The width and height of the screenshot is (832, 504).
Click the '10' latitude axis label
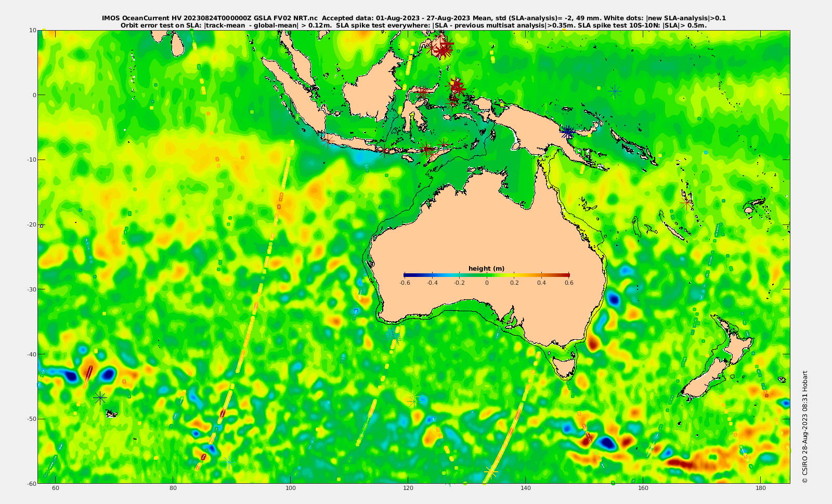[32, 30]
